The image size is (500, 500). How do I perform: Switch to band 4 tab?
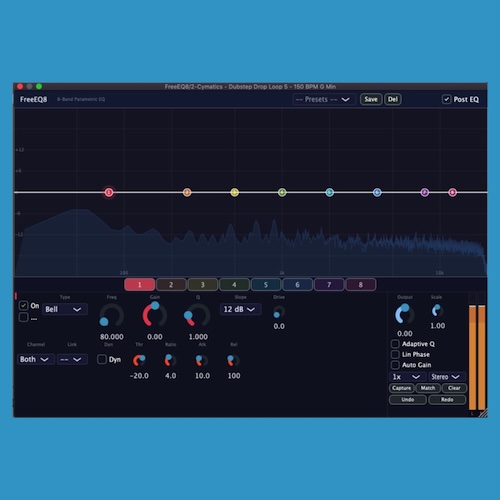234,285
